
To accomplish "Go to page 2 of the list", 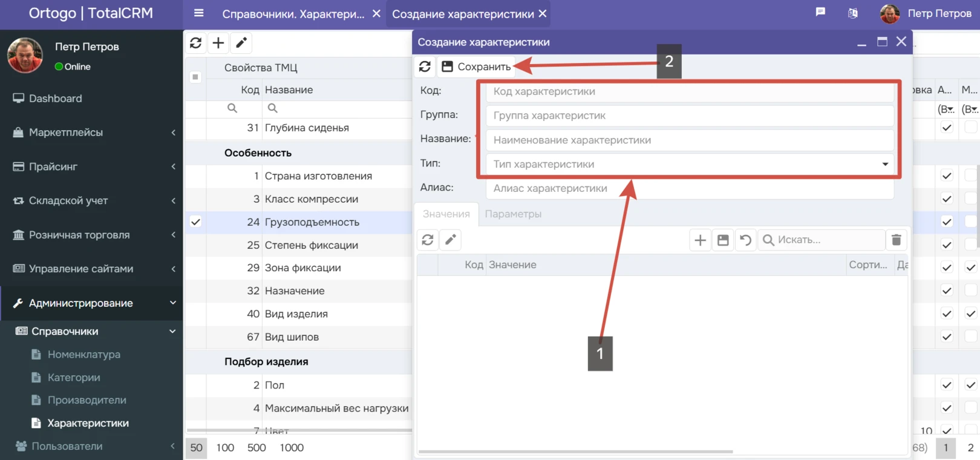I will 970,448.
